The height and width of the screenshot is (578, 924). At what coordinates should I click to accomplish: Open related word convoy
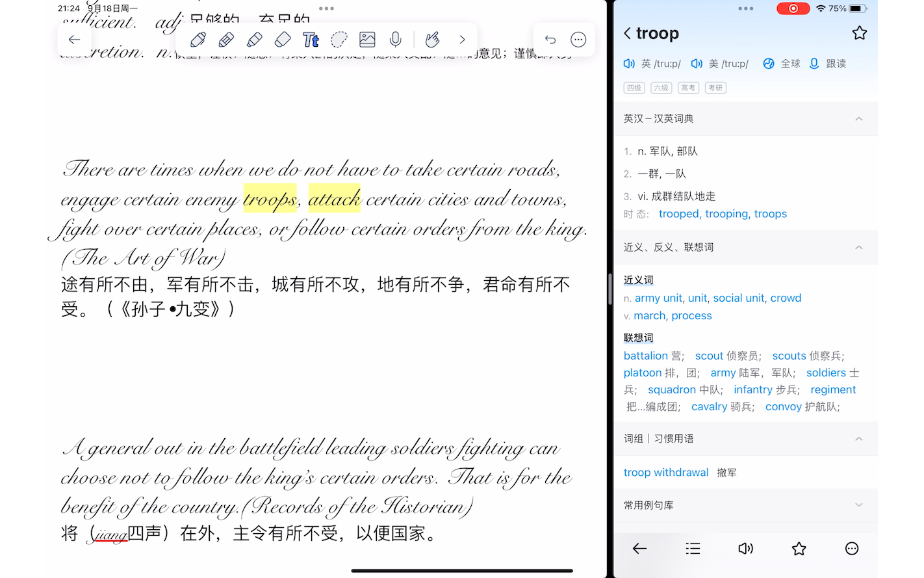click(784, 407)
